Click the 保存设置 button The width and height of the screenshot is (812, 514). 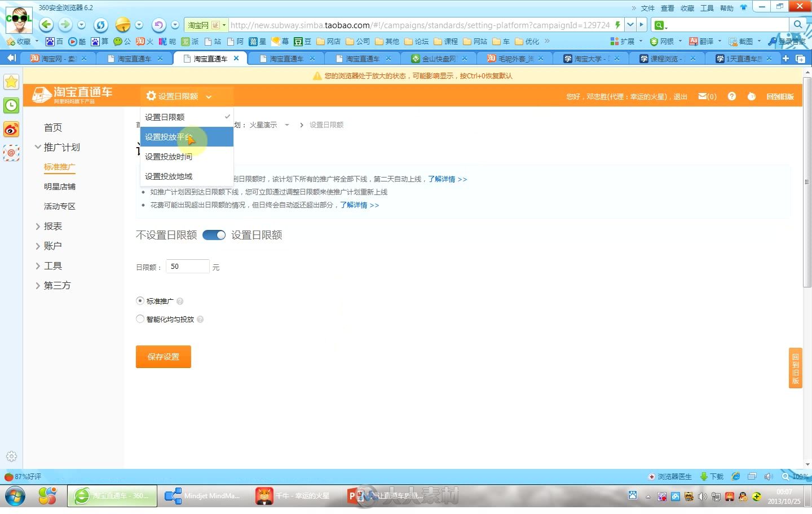tap(164, 357)
